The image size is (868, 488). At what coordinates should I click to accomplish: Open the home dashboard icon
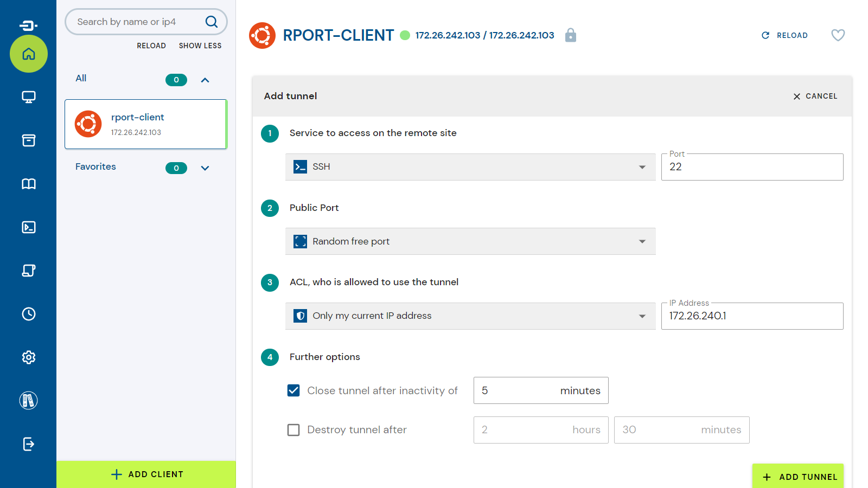(x=29, y=54)
